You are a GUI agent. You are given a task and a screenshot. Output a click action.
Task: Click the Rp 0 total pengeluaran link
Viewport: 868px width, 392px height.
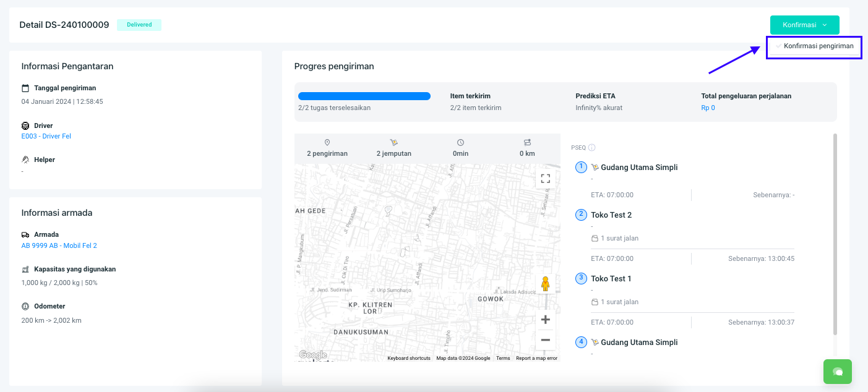point(708,108)
